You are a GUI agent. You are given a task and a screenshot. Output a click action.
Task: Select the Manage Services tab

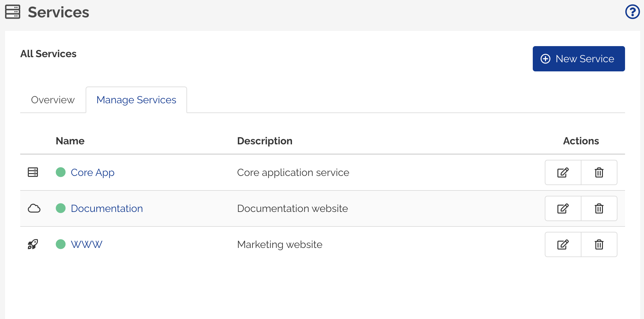pyautogui.click(x=137, y=100)
